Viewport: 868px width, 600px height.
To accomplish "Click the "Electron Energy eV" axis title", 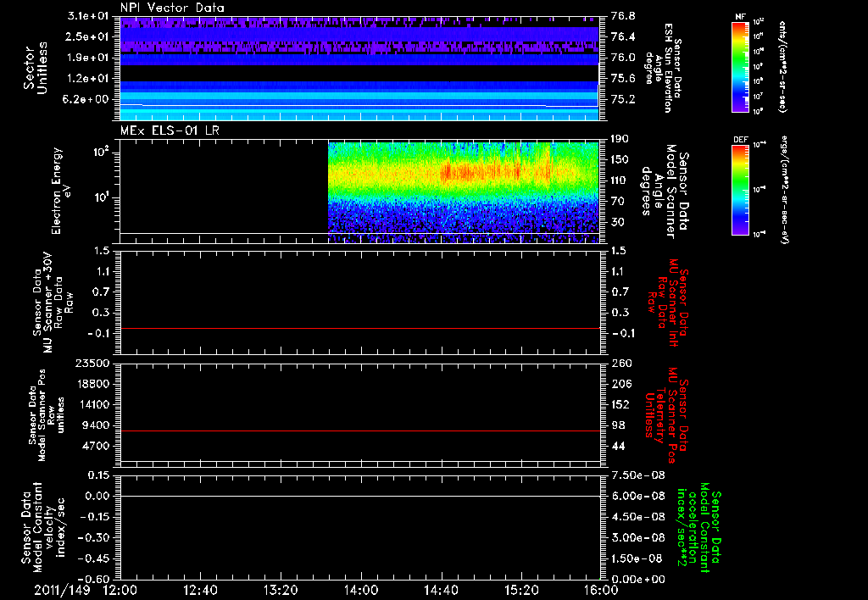I will point(61,191).
